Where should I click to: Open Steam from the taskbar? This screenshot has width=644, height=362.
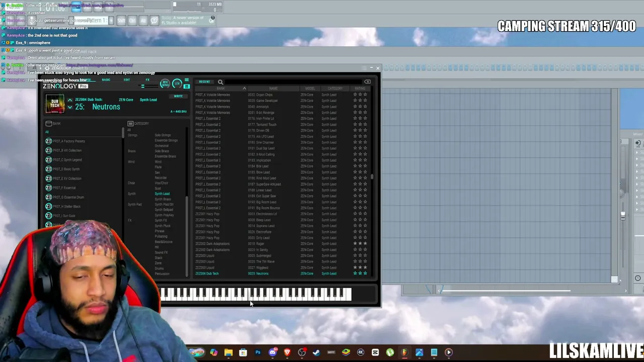coord(316,352)
